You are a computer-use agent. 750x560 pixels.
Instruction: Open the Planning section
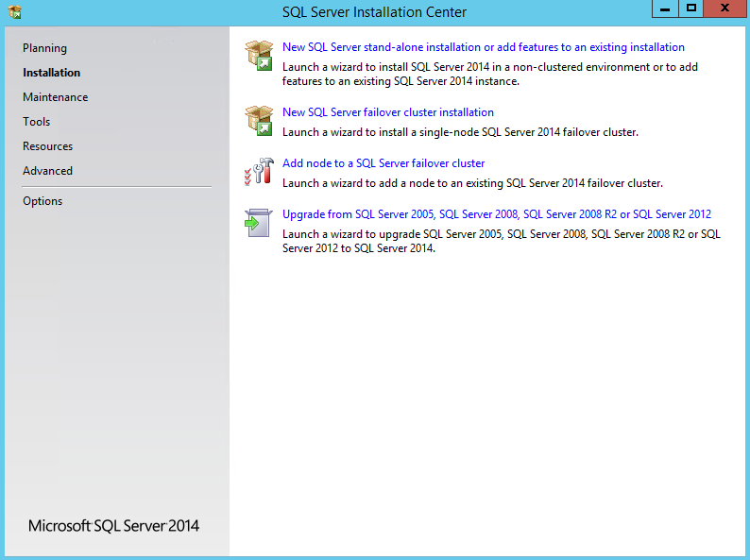coord(44,48)
